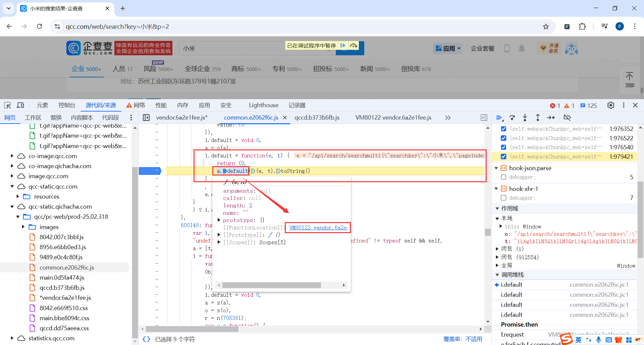The image size is (644, 345).
Task: Deactivate all breakpoints icon
Action: click(x=567, y=118)
